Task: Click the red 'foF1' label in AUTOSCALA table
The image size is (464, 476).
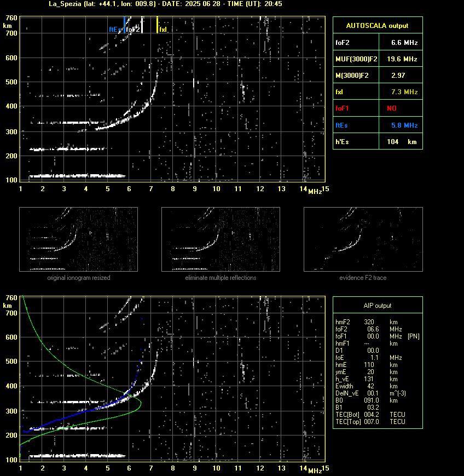Action: [342, 108]
